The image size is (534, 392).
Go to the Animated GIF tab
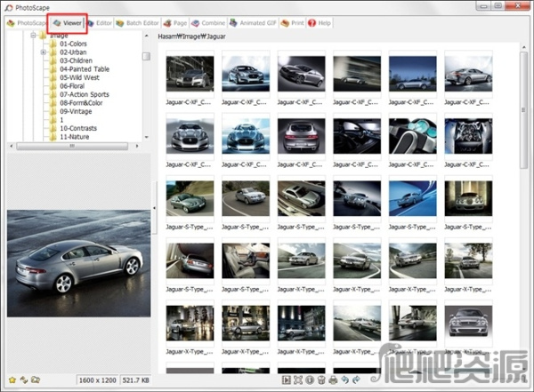252,21
